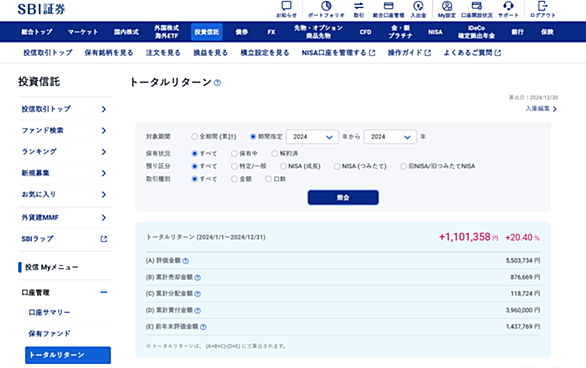
Task: Click external link icon beside SBIラップ
Action: click(x=104, y=239)
